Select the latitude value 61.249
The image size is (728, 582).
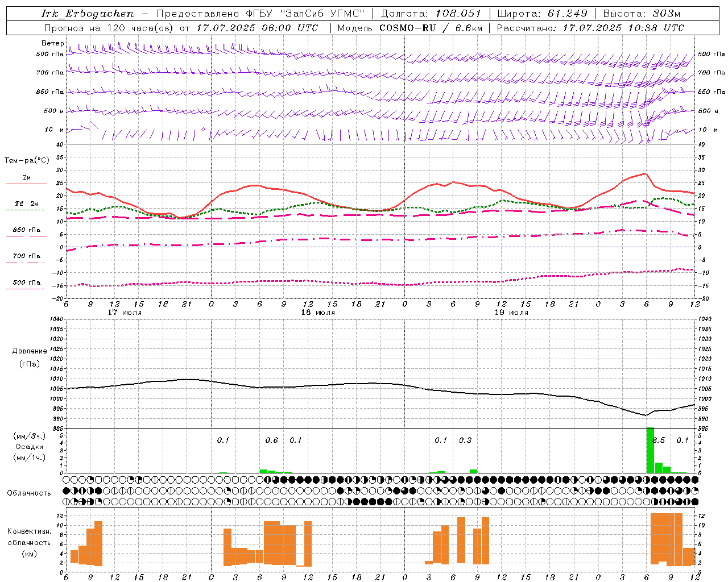567,14
